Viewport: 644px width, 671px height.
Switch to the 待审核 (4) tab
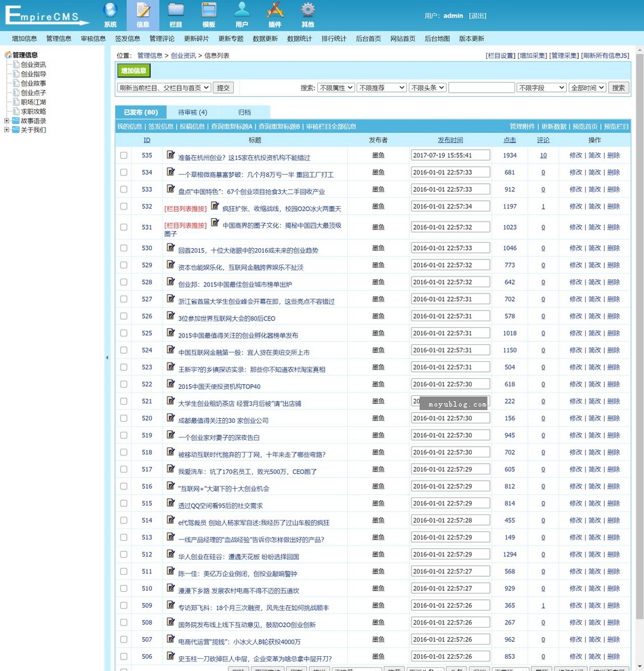193,113
